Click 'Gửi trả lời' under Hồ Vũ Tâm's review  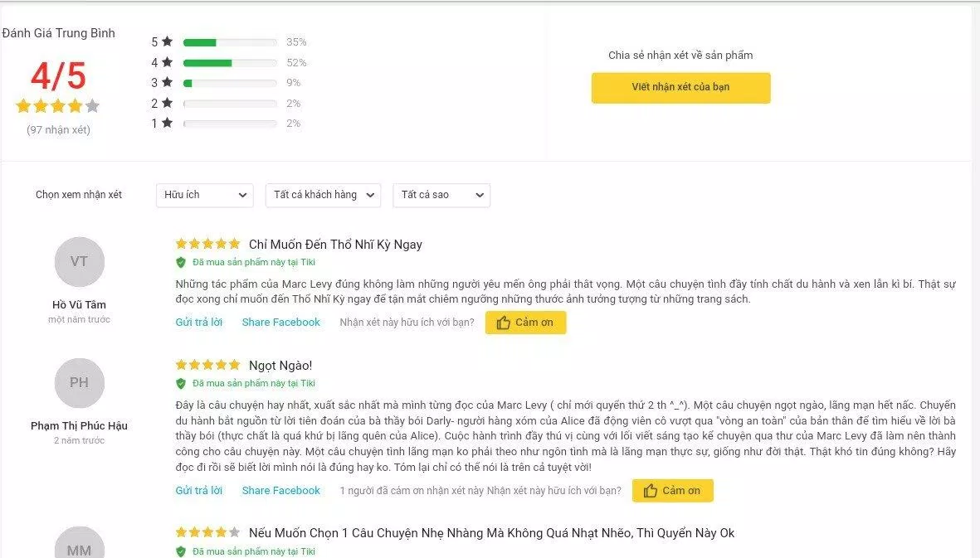point(199,323)
